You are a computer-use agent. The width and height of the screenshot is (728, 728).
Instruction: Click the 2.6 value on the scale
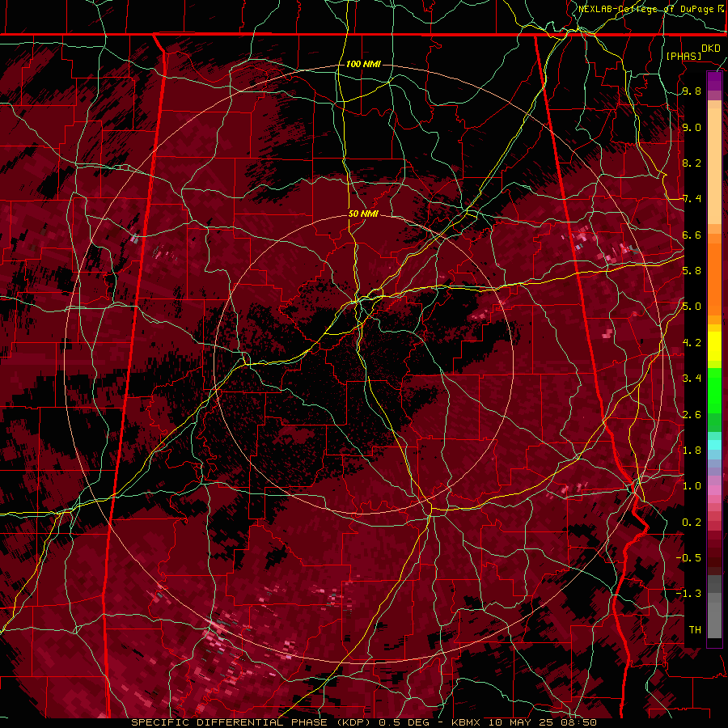692,414
